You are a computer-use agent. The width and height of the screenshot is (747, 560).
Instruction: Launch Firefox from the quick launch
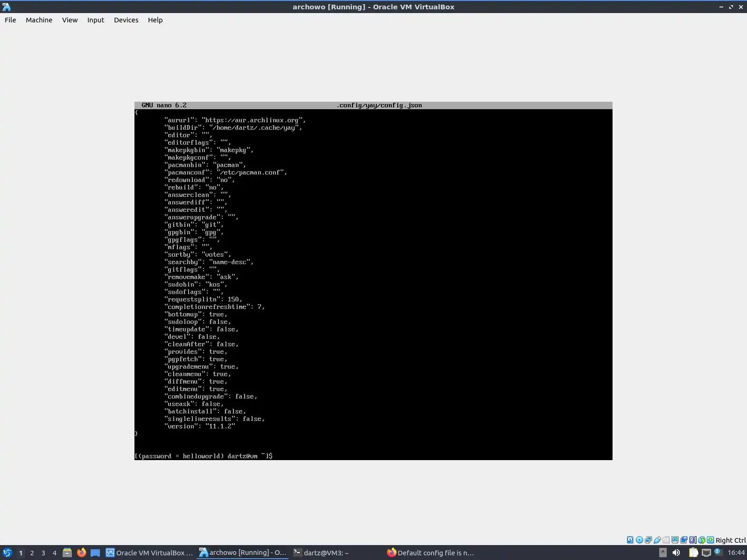[x=81, y=553]
